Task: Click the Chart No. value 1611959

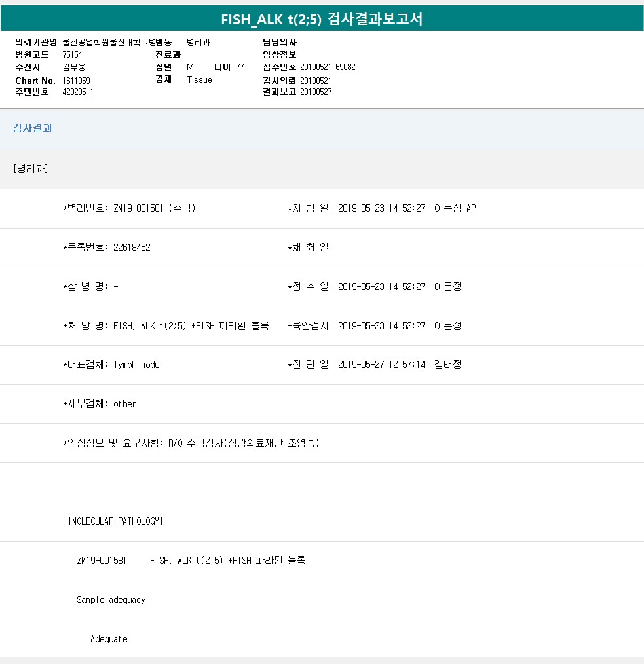Action: click(x=77, y=80)
